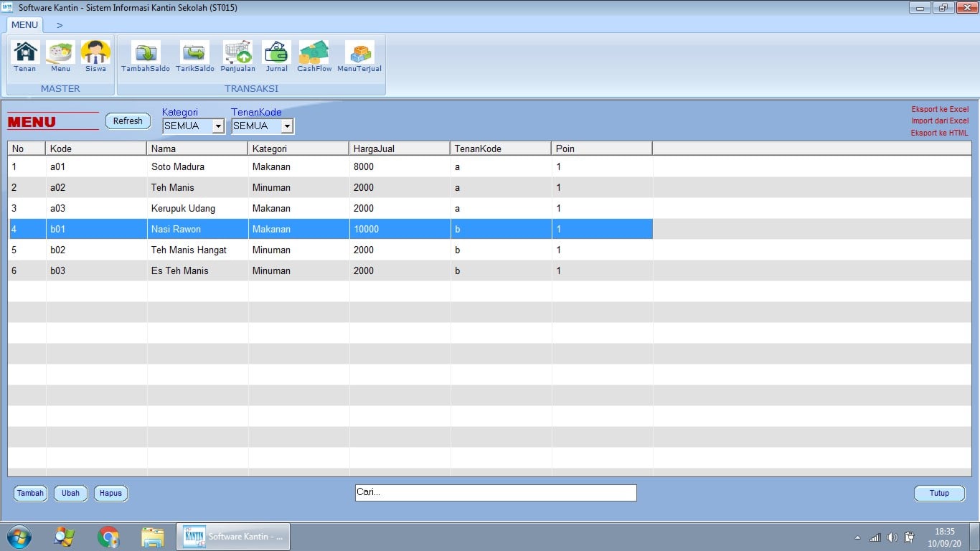Focus the Cari search field
980x551 pixels.
click(496, 493)
